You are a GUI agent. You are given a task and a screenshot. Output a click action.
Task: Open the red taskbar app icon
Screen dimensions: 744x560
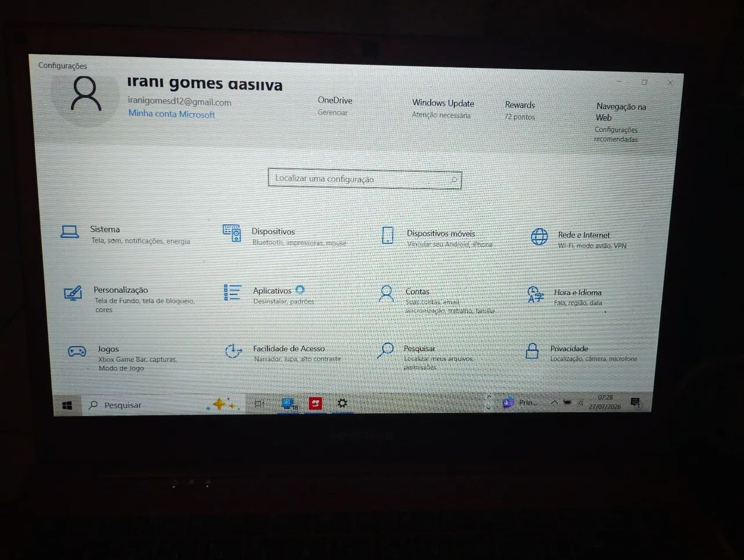point(315,403)
